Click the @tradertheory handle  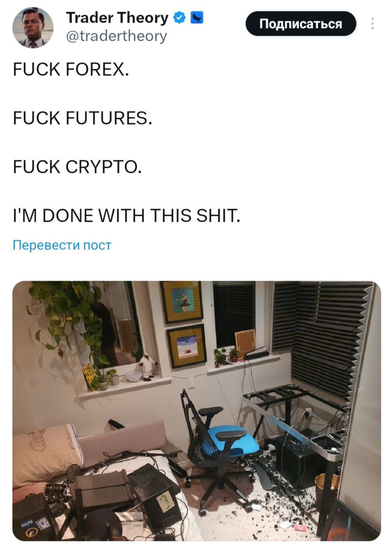(x=116, y=36)
